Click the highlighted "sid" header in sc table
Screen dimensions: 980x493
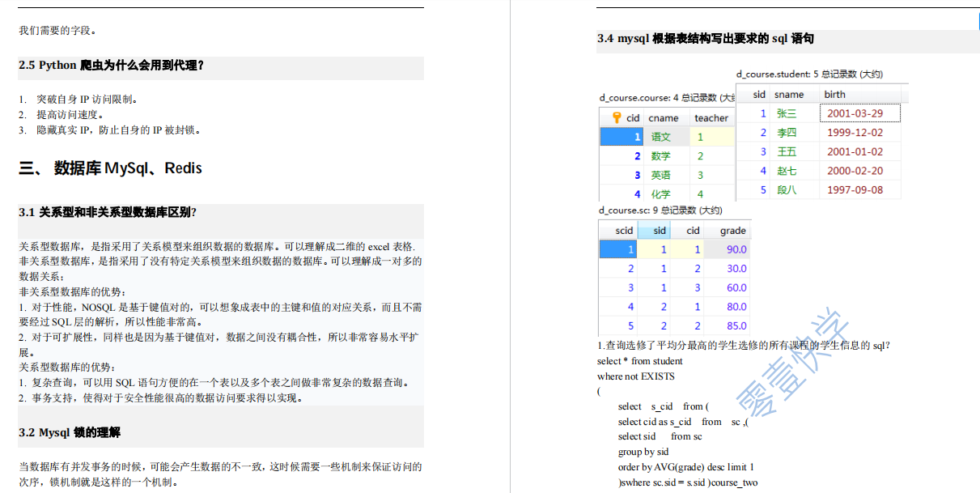[660, 231]
